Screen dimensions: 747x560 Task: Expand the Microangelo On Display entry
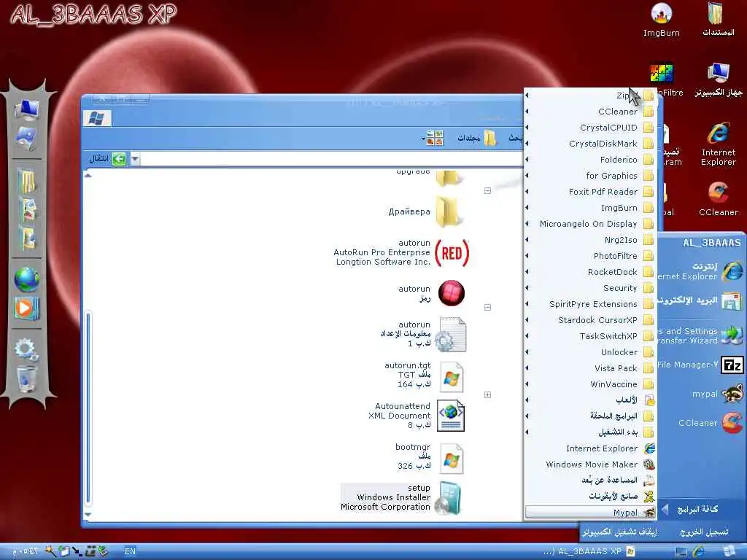pyautogui.click(x=590, y=224)
